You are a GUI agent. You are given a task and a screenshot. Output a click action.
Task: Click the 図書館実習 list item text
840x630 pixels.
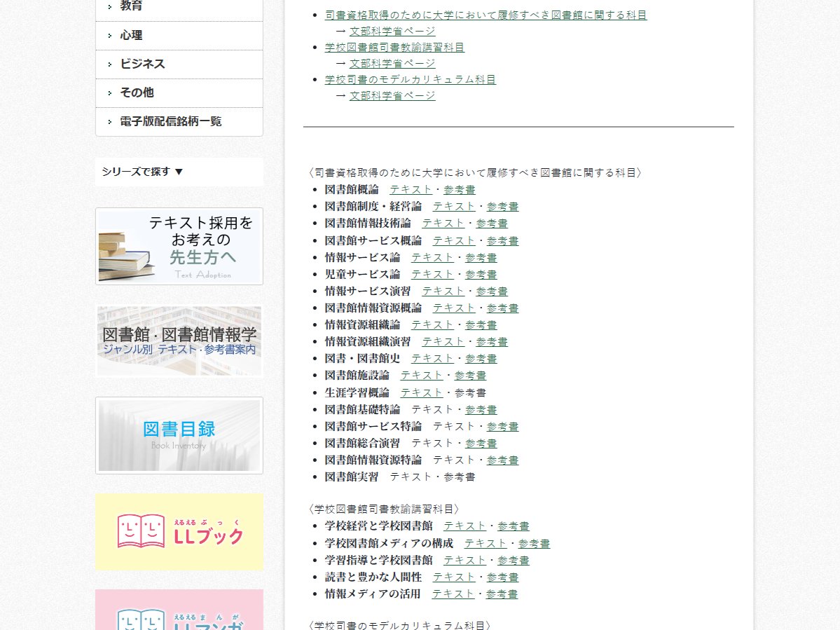[x=352, y=477]
